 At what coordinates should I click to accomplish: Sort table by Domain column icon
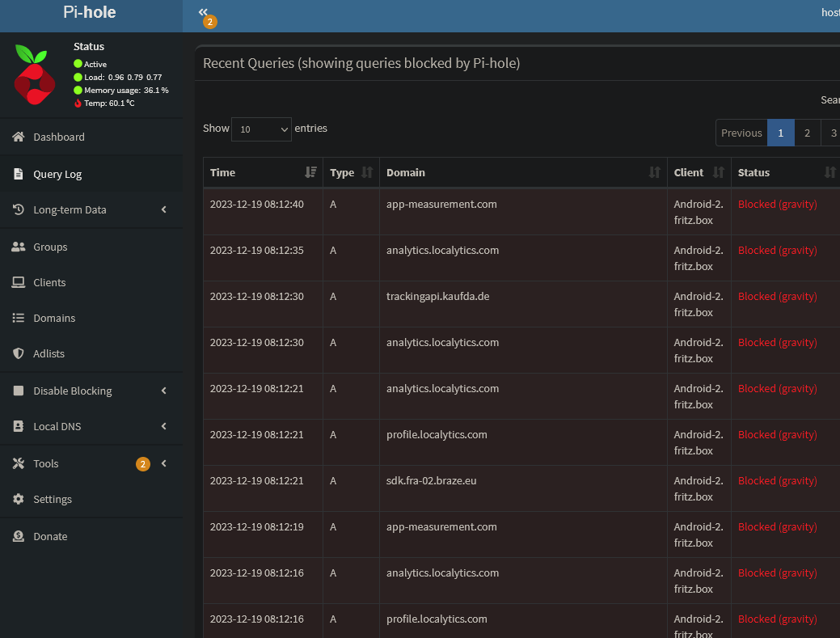[x=655, y=172]
